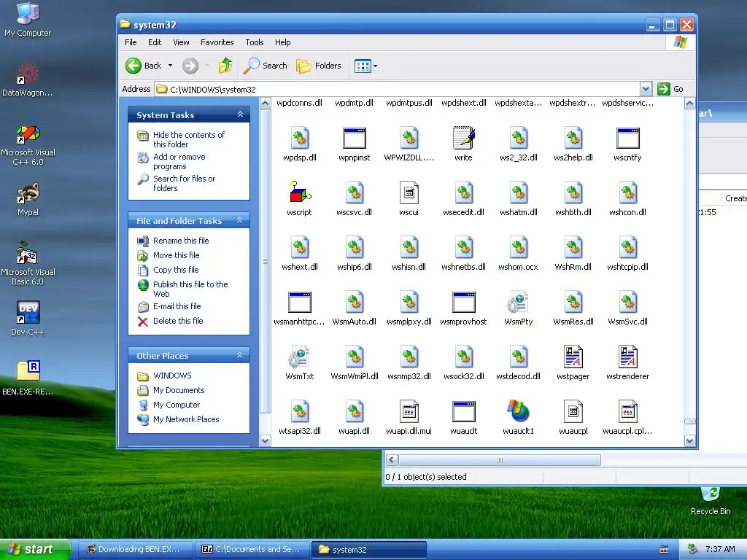The height and width of the screenshot is (560, 747).
Task: Click inside the C:\WINDOWS\system32 address field
Action: click(397, 89)
